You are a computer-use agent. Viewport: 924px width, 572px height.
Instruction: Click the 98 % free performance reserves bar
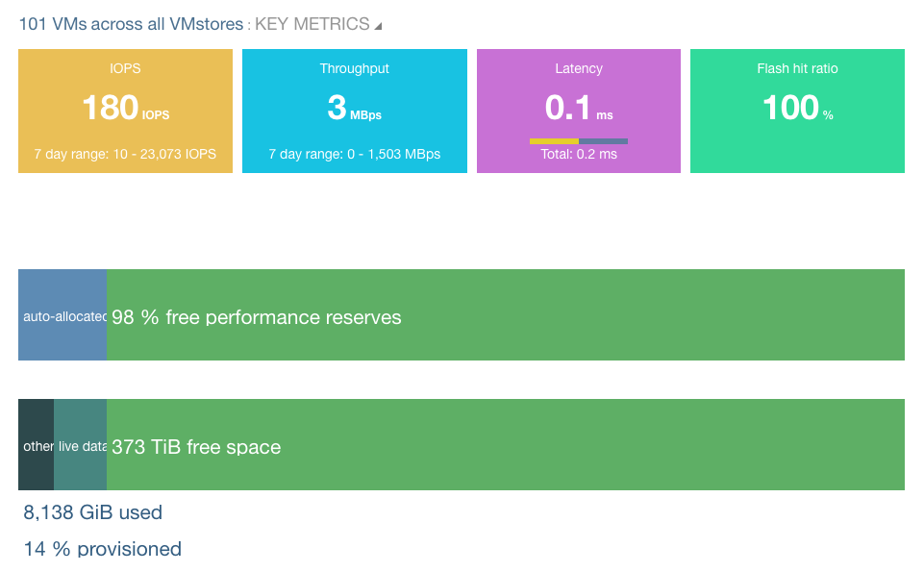pyautogui.click(x=505, y=315)
